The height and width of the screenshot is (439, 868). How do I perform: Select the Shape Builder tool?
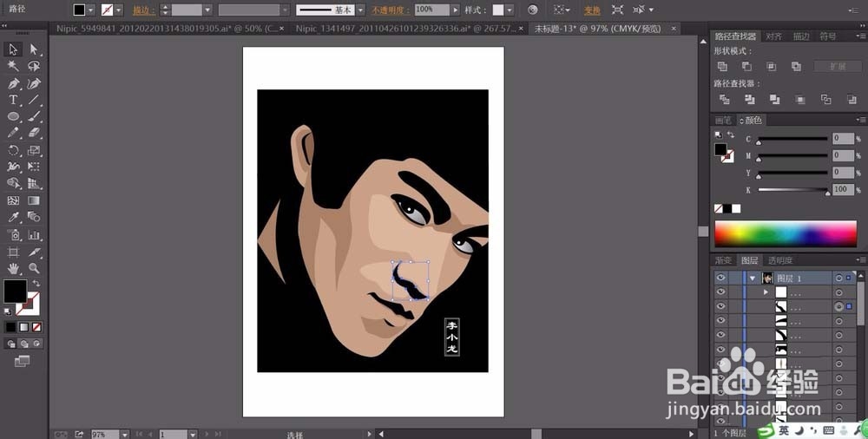pyautogui.click(x=13, y=183)
